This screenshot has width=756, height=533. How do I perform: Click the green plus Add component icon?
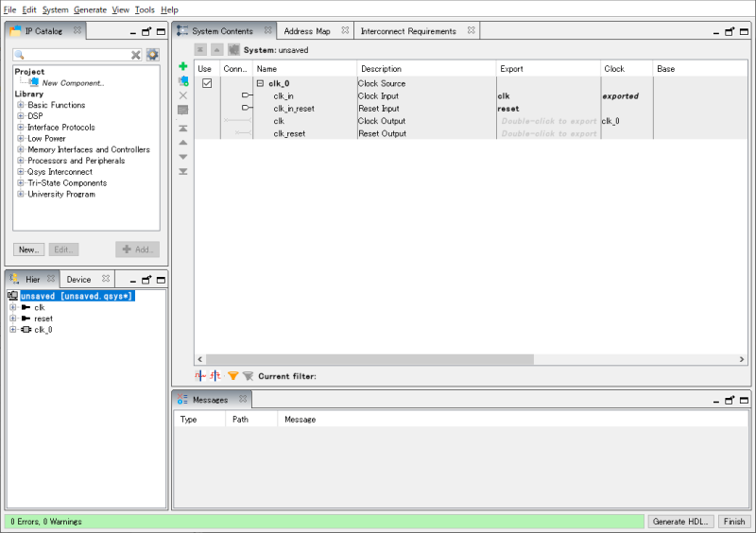tap(182, 66)
